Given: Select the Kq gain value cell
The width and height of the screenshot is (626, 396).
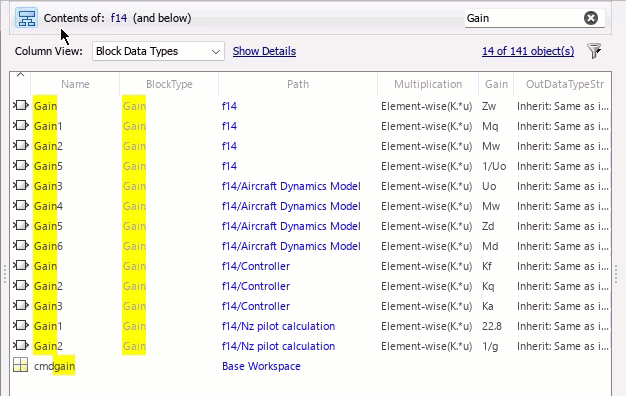Looking at the screenshot, I should click(x=488, y=286).
